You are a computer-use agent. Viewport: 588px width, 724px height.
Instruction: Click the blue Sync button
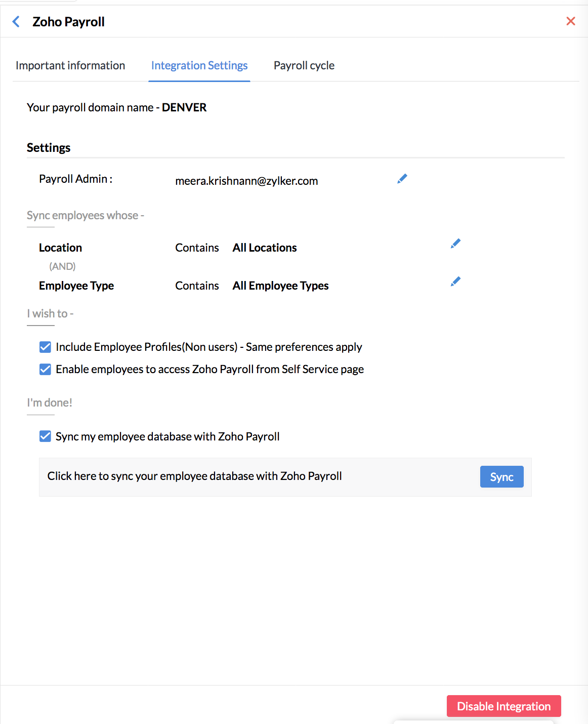(501, 476)
